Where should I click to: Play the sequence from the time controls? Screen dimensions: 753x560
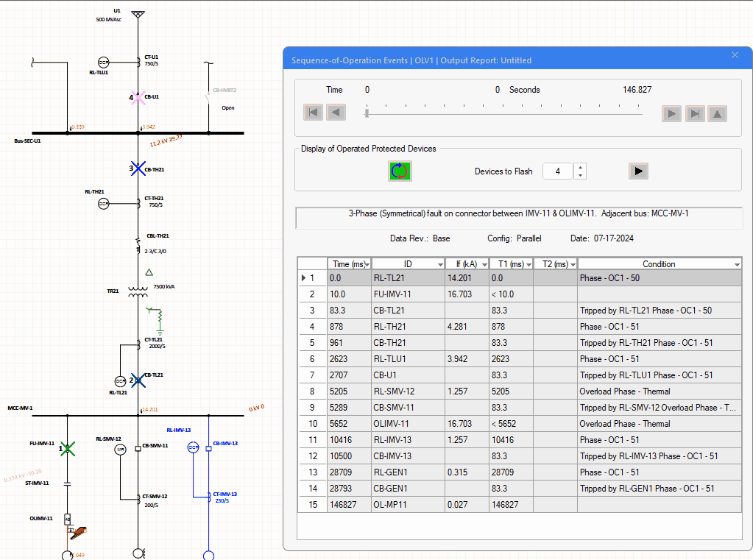[671, 113]
